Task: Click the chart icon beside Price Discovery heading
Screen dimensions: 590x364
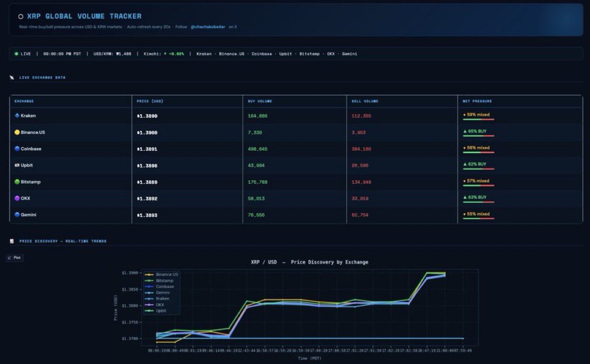Action: pos(12,241)
